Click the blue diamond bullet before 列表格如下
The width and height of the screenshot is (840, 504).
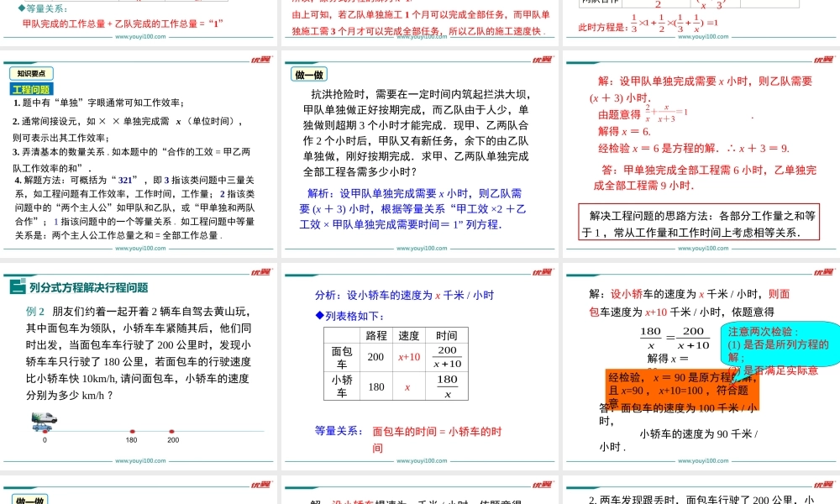point(319,316)
